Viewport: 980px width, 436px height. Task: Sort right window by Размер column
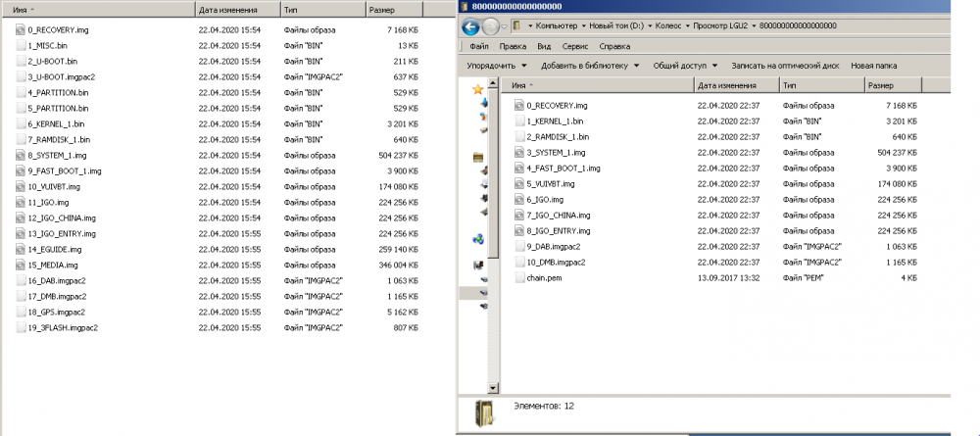(893, 85)
